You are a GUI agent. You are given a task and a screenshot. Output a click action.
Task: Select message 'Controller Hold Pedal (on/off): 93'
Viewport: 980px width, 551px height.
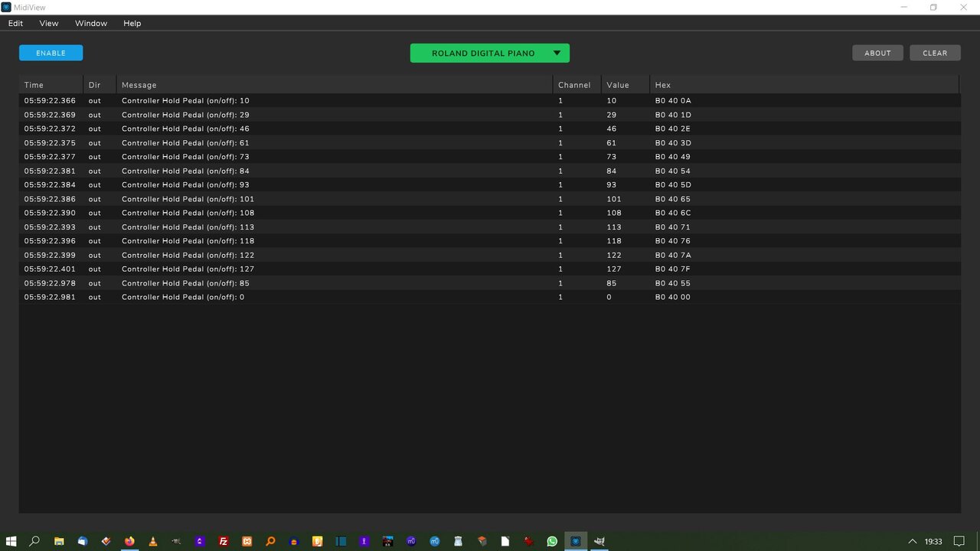(185, 184)
